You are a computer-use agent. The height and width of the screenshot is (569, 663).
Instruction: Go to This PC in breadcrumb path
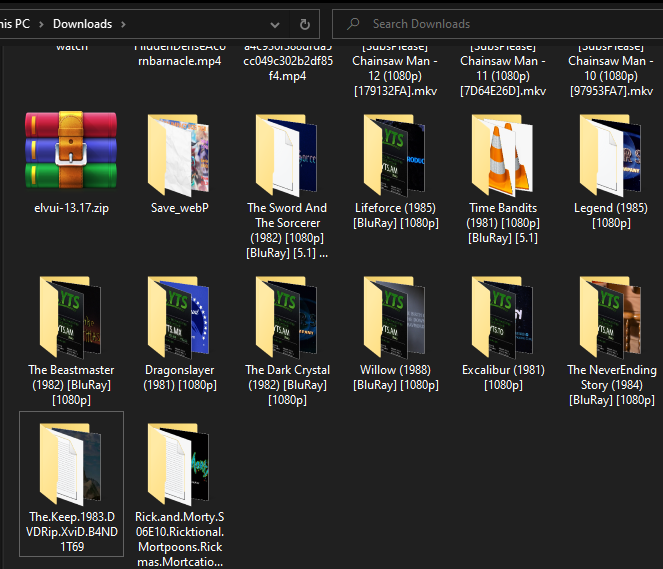point(15,24)
